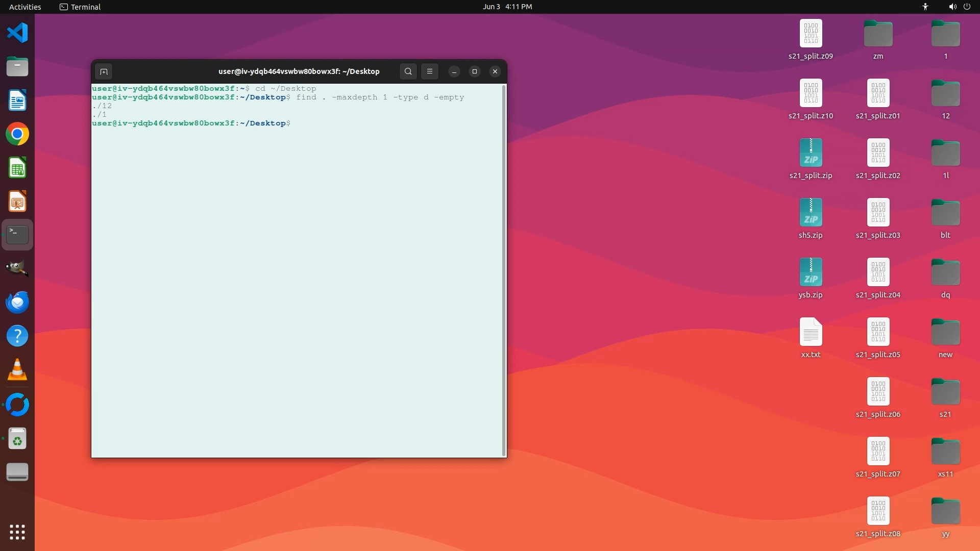Open the Trash from the dock
The width and height of the screenshot is (980, 551).
(x=17, y=439)
